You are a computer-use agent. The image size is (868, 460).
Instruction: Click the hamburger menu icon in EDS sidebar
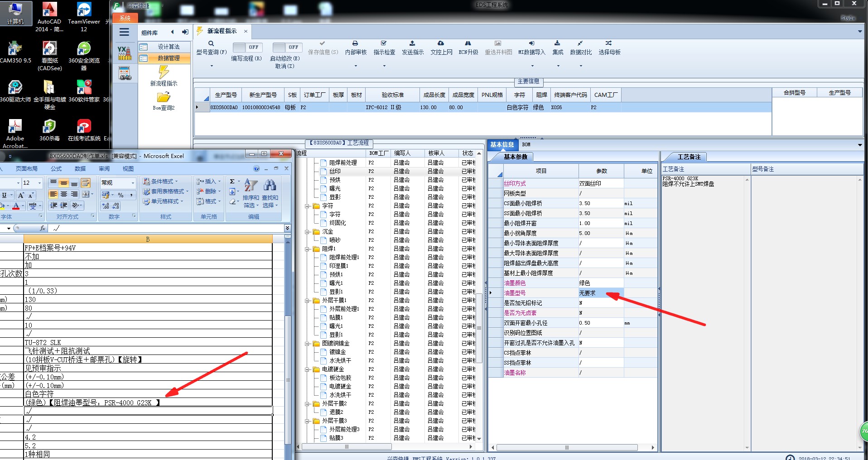(124, 32)
